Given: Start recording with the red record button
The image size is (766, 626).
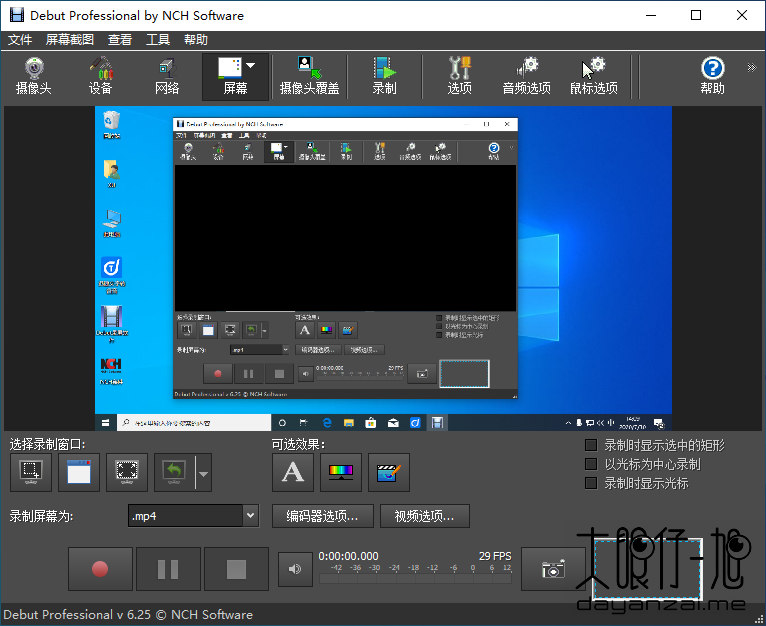Looking at the screenshot, I should click(x=100, y=569).
